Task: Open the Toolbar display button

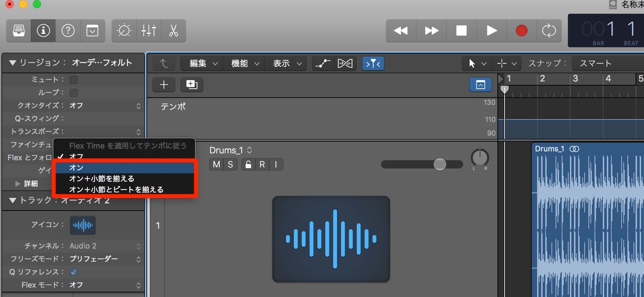Action: tap(92, 30)
